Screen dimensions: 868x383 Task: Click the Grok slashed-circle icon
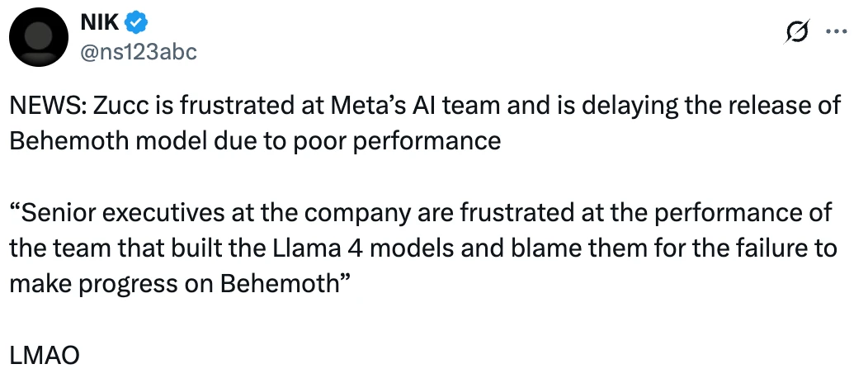coord(797,31)
